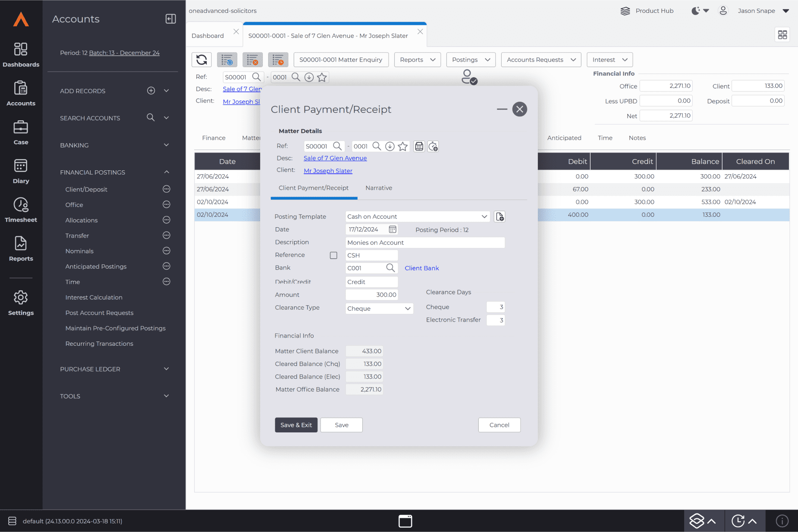Click the calendar icon beside the Date field
This screenshot has height=532, width=798.
point(393,229)
